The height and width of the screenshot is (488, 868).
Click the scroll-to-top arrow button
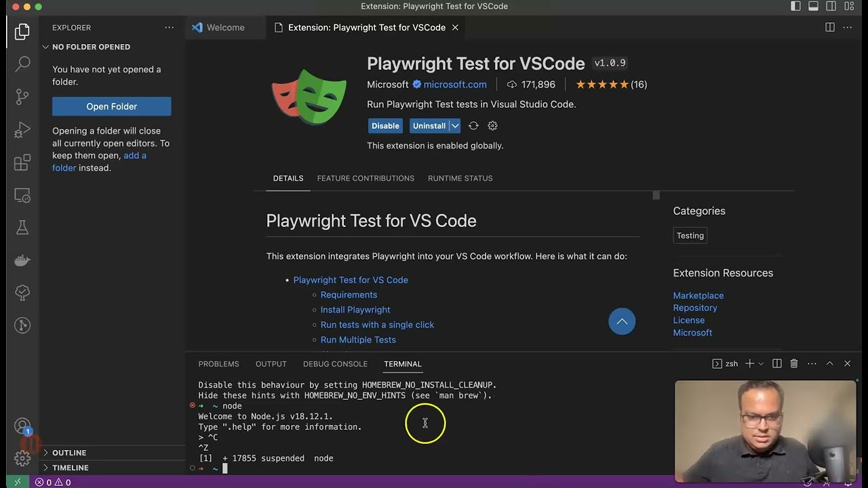pos(622,321)
